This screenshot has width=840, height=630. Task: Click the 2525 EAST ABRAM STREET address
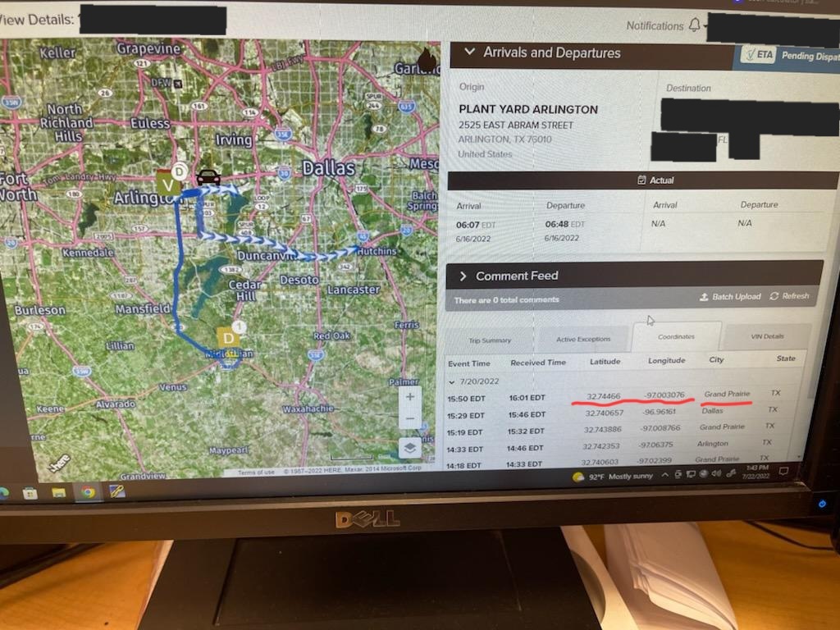[515, 126]
